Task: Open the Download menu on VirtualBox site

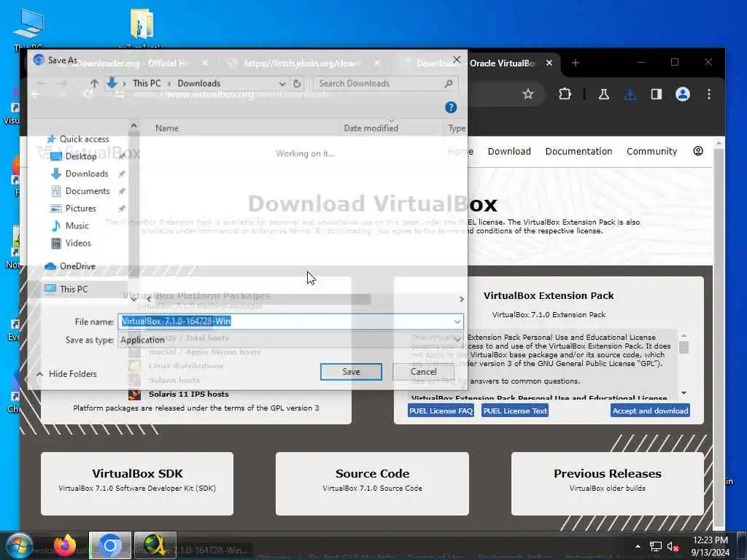Action: 508,152
